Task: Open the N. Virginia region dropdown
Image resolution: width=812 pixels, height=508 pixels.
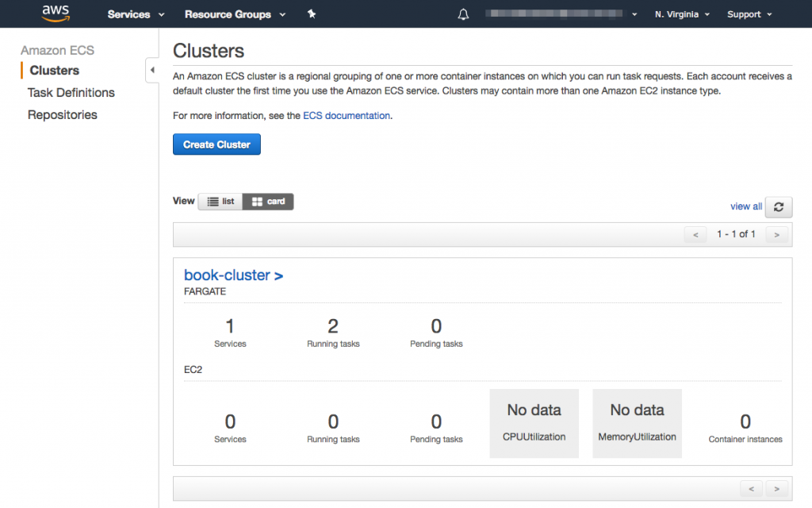Action: (682, 14)
